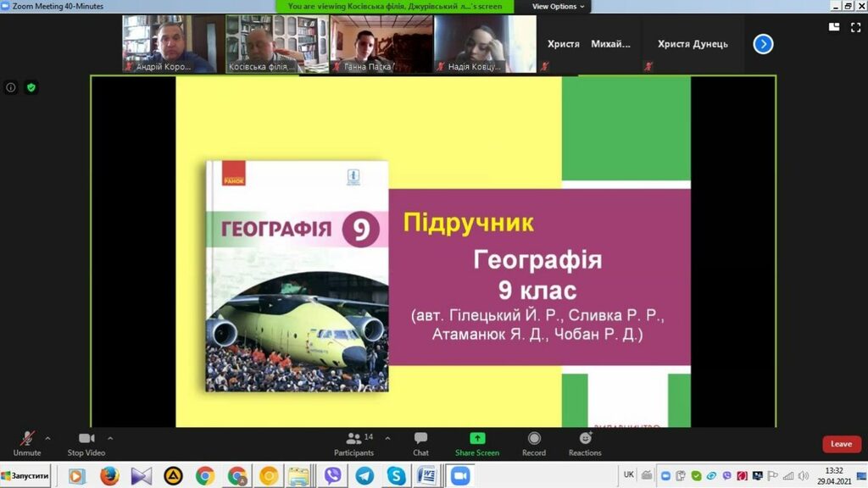
Task: Click the UK language indicator in tray
Action: click(x=628, y=474)
